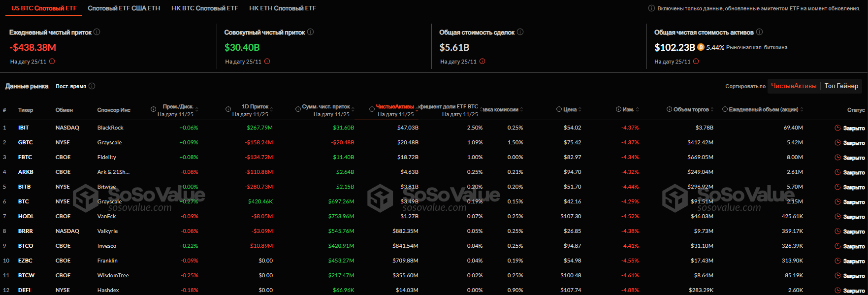Open HK BTC Спотовый ETF tab

(x=205, y=8)
